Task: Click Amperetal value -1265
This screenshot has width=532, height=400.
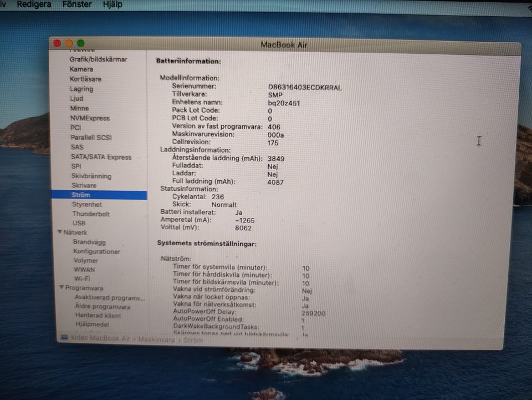Action: pos(244,220)
